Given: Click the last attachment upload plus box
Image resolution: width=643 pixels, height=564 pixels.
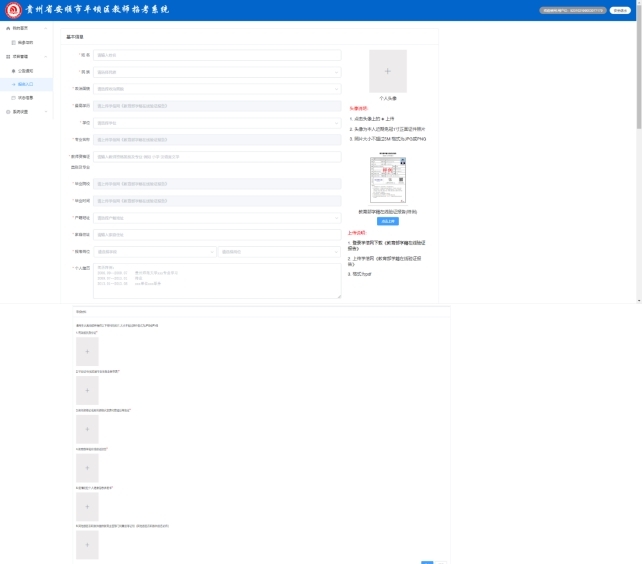Looking at the screenshot, I should tap(87, 544).
